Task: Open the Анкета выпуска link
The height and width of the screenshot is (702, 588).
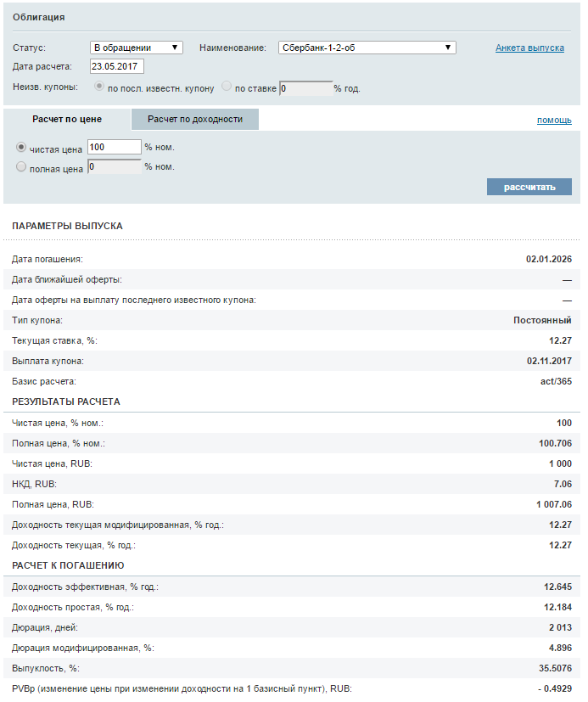Action: [x=529, y=48]
